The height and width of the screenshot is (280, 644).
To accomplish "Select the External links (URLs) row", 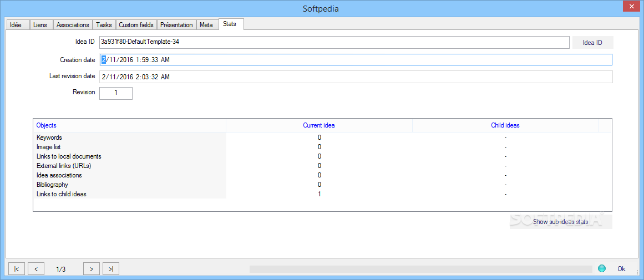I will point(322,166).
